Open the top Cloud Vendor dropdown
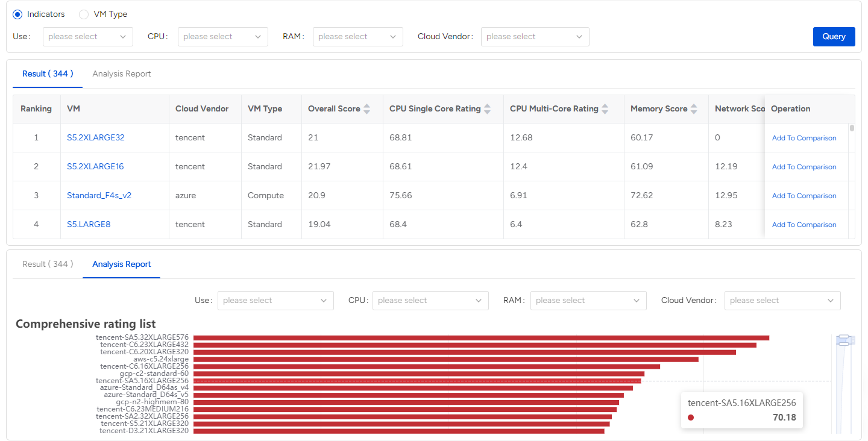This screenshot has height=441, width=868. 535,37
